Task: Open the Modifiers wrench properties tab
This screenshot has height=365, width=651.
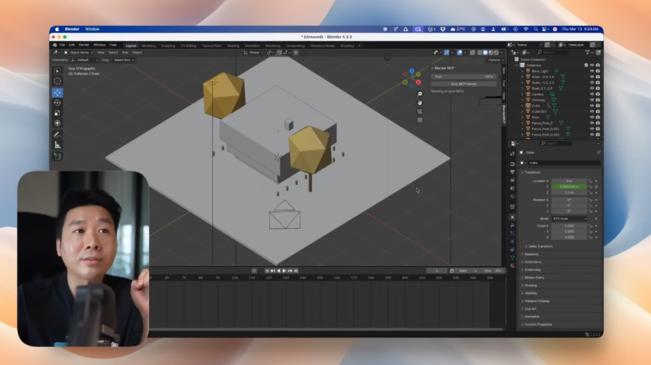Action: (x=512, y=225)
